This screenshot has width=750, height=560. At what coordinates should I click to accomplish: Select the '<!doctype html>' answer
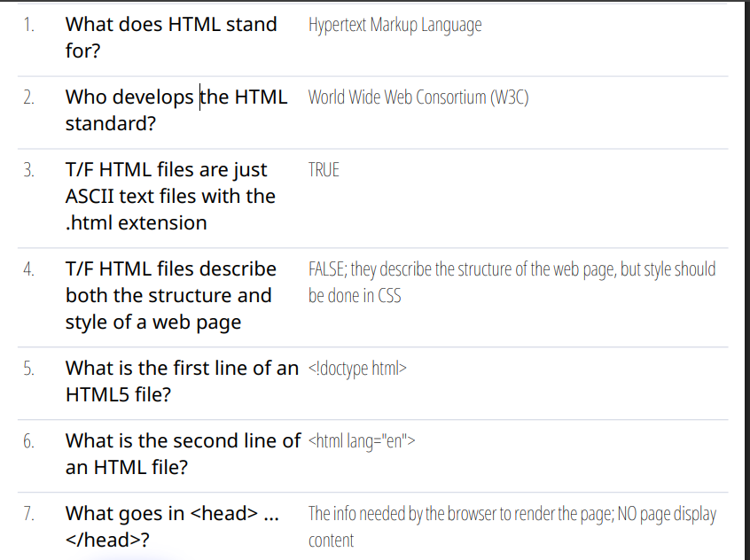[x=358, y=369]
